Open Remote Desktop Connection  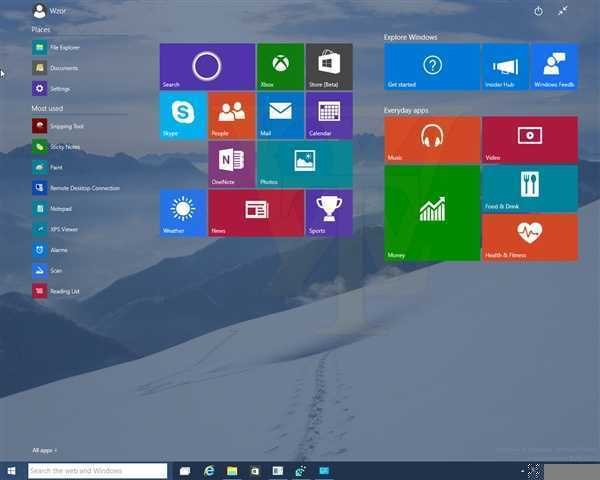click(76, 188)
